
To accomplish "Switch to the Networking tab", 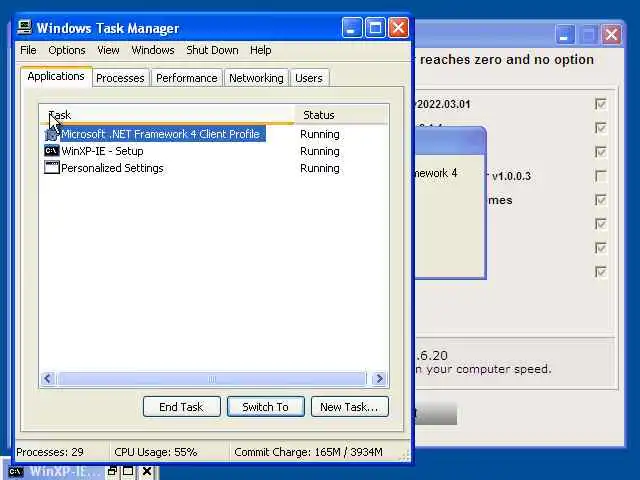I will click(256, 78).
